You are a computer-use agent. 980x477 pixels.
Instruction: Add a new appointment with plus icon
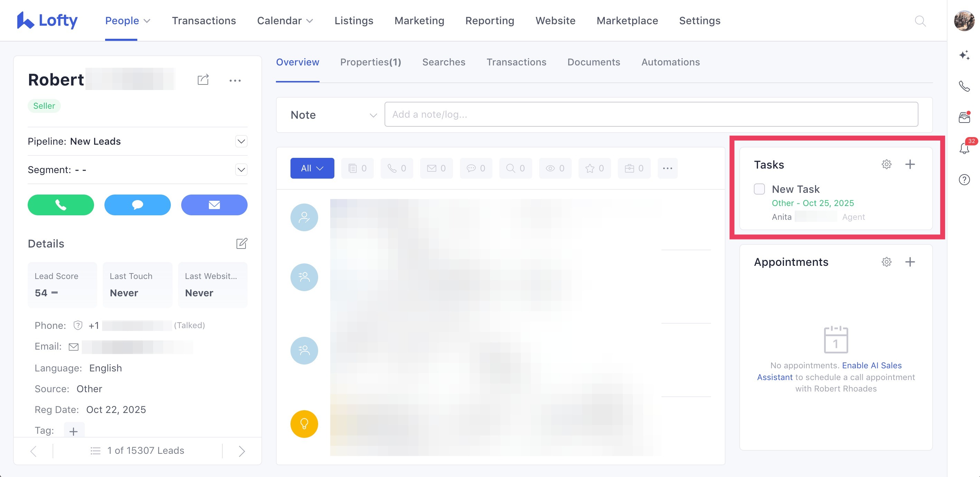point(909,262)
